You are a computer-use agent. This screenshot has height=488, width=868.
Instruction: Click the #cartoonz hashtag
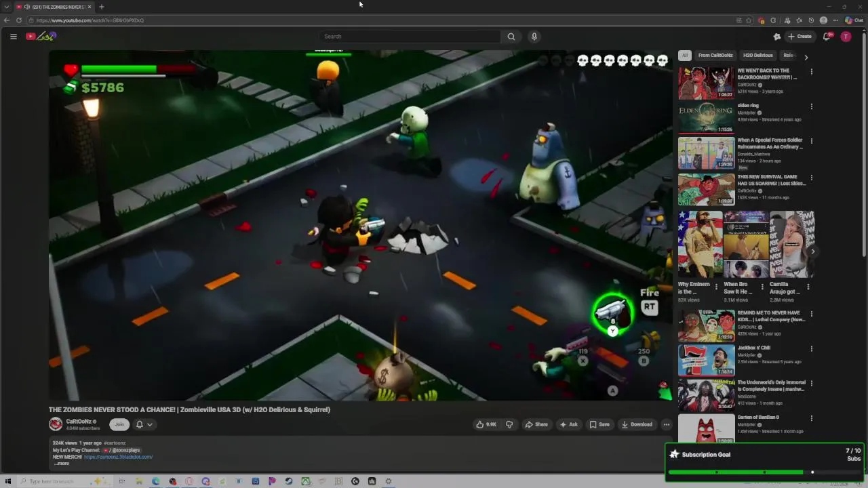tap(115, 443)
